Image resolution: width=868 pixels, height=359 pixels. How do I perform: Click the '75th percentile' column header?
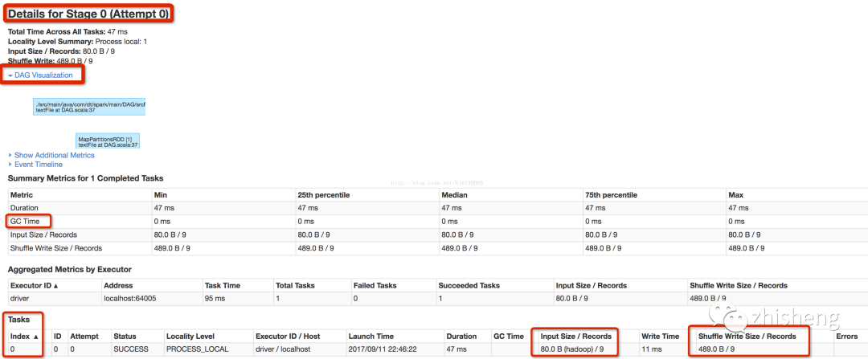611,195
